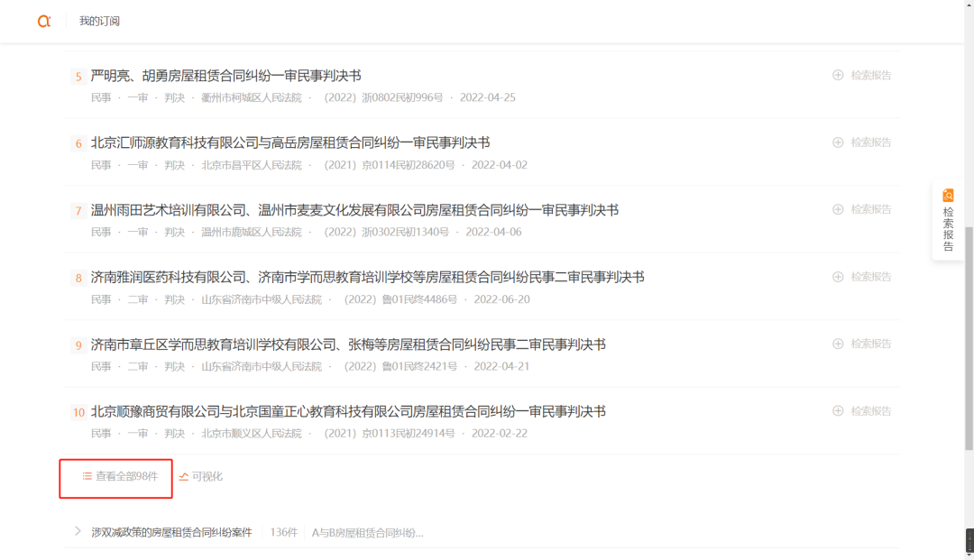Viewport: 974px width, 560px height.
Task: Add case 6 to 检索报告 via plus icon
Action: (x=838, y=142)
